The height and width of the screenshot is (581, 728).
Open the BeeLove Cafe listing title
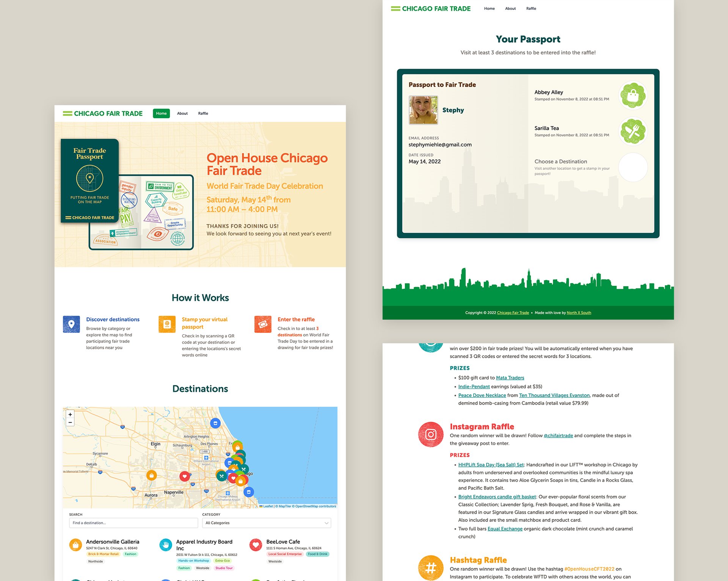283,542
